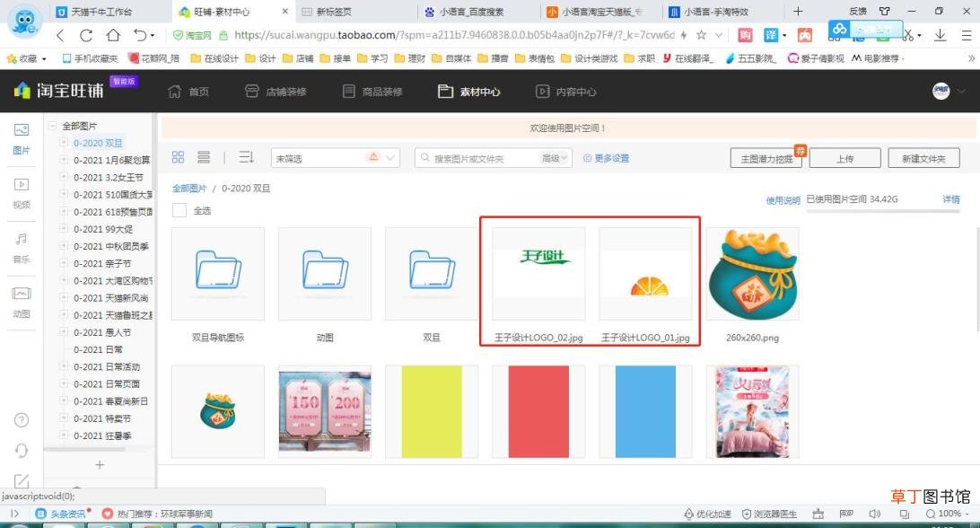Click the volume icon in status bar

875,515
